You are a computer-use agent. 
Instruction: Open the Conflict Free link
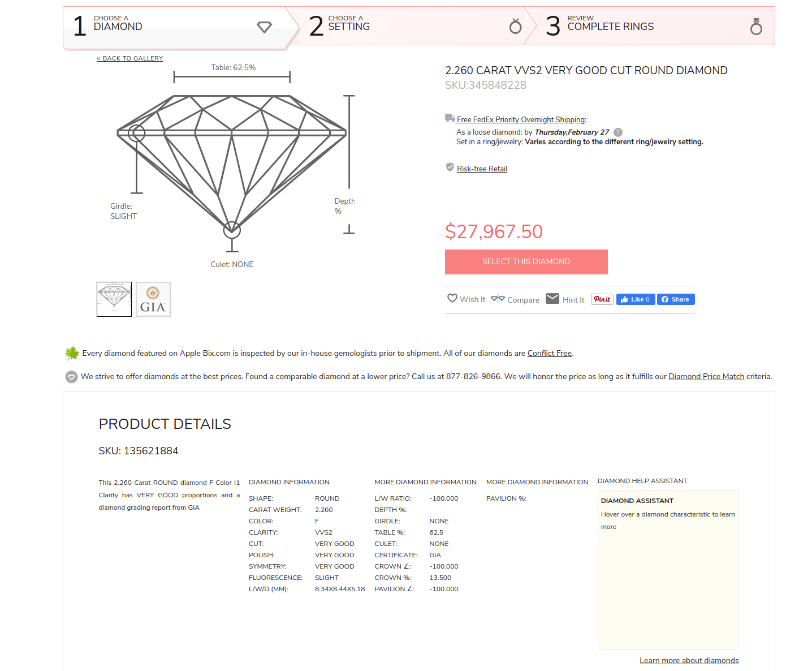[550, 353]
